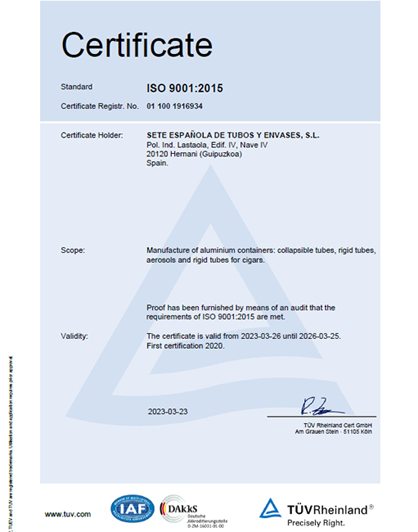Click the issue date 2023-03-23

pyautogui.click(x=168, y=412)
